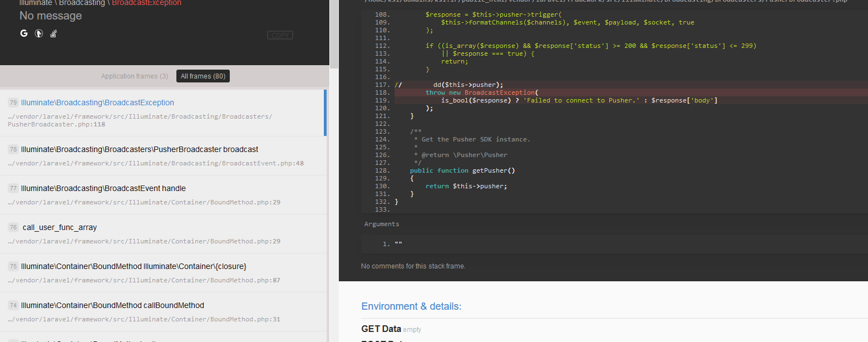Select frame 74 BoundMethod callBoundMethod
Image resolution: width=868 pixels, height=342 pixels.
(x=163, y=312)
